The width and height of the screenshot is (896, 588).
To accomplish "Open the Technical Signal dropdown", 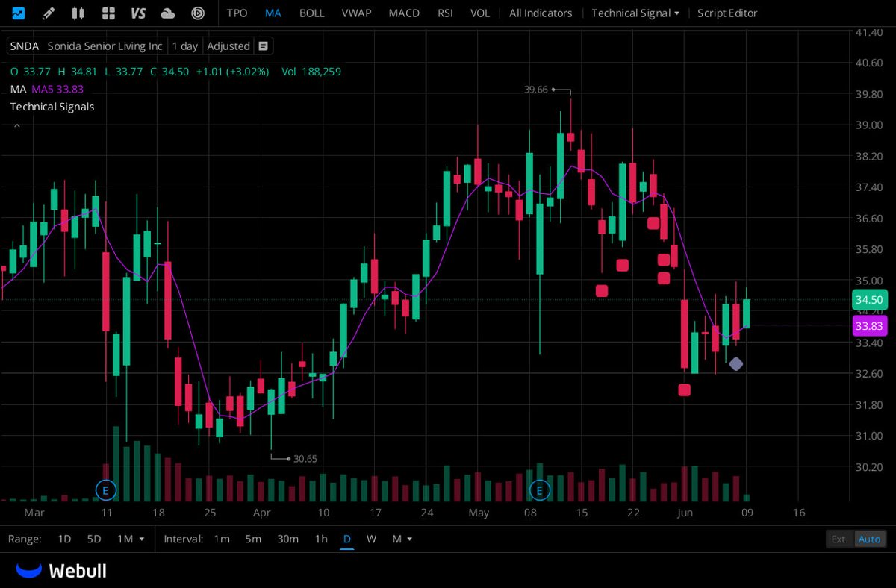I will 635,13.
